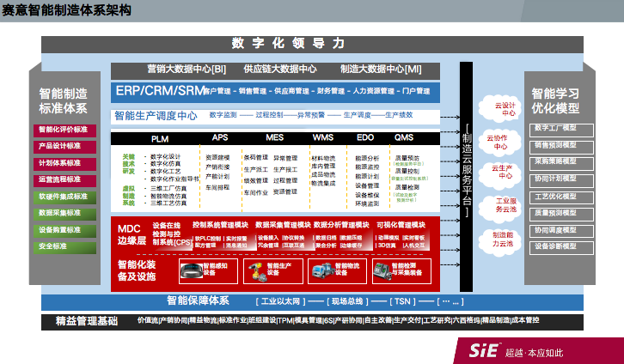
Task: Click the 云设计中心 cloud shape
Action: pyautogui.click(x=507, y=107)
